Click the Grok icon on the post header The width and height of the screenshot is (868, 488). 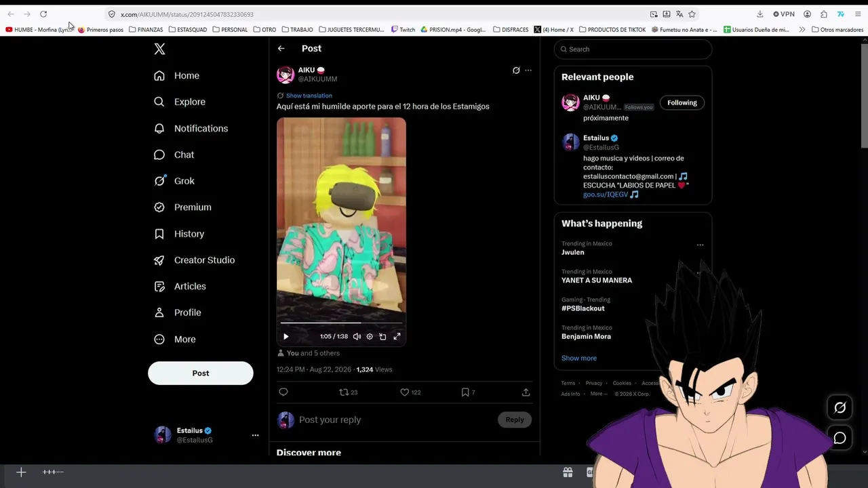point(516,70)
